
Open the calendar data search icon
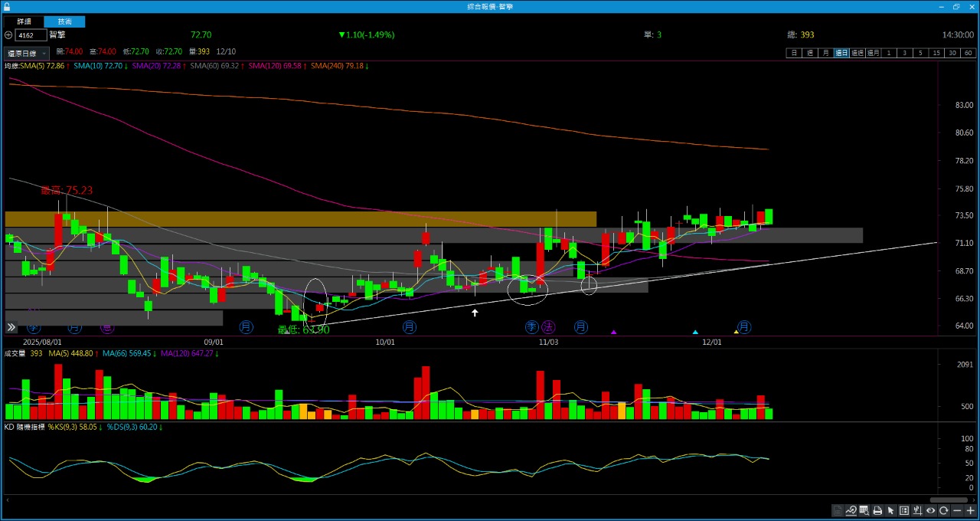[x=864, y=511]
